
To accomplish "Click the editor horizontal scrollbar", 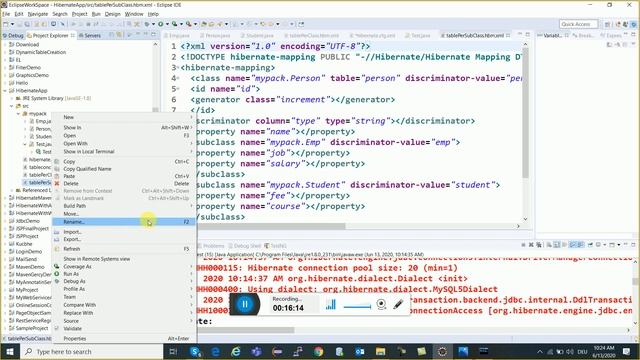I will 271,226.
